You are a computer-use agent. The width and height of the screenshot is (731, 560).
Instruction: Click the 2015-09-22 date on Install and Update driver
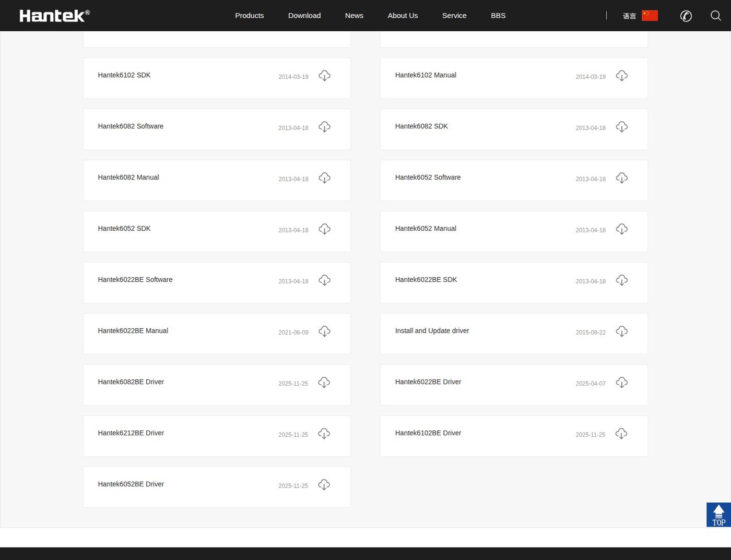pyautogui.click(x=591, y=332)
